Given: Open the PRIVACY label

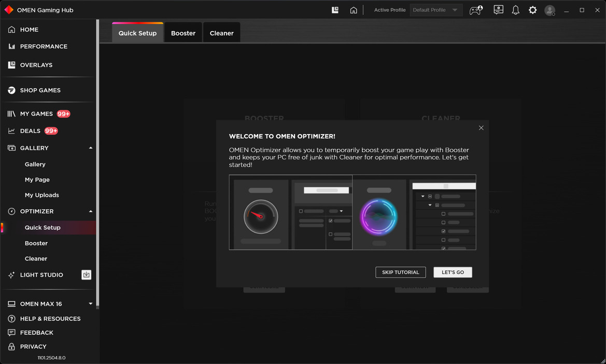Looking at the screenshot, I should 33,346.
